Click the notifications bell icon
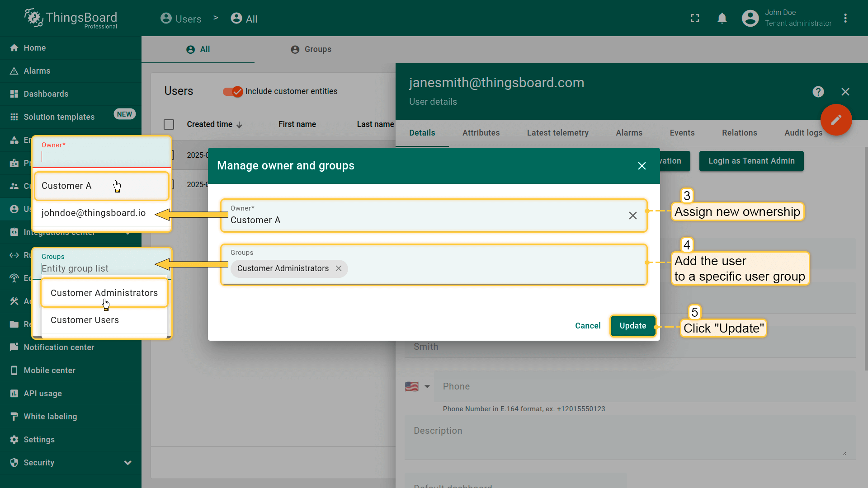Screen dimensions: 868x488 [722, 19]
